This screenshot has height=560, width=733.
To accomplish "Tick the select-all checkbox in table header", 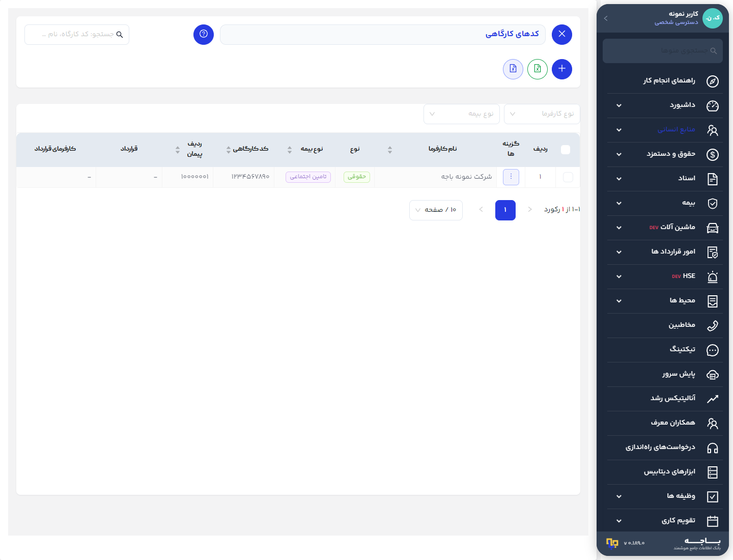I will pyautogui.click(x=566, y=149).
